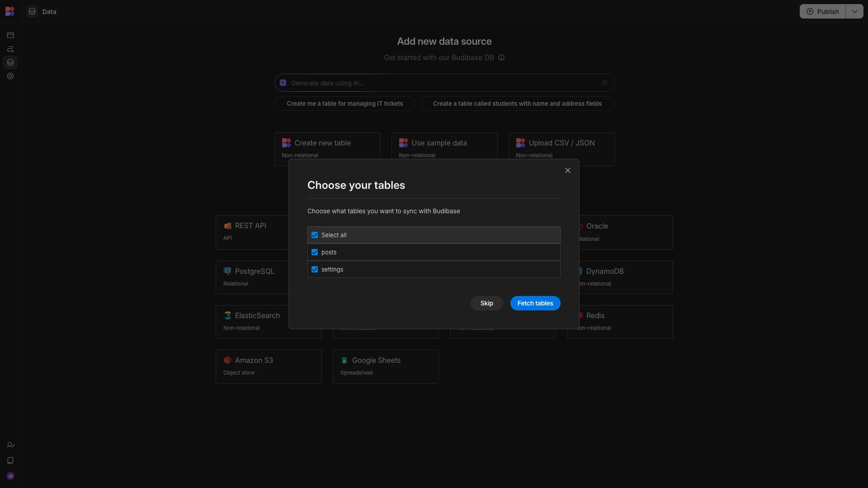The width and height of the screenshot is (868, 488).
Task: Choose Use sample data card
Action: 444,145
